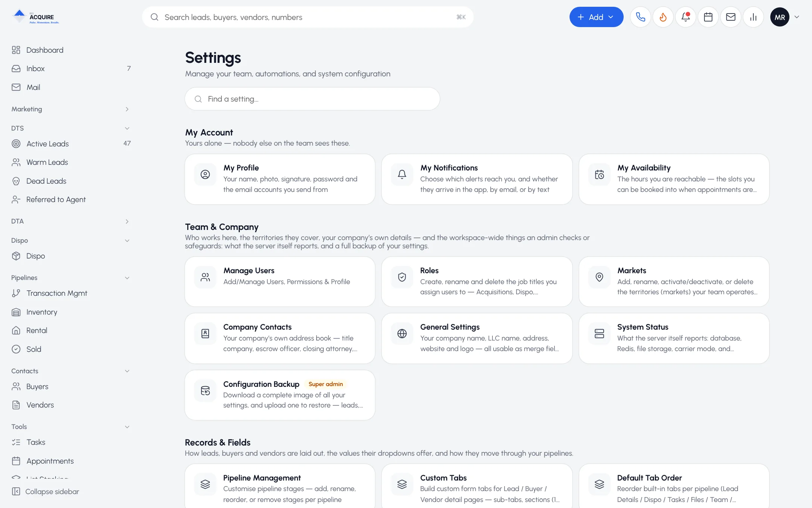Open the envelope mail icon in top bar

click(730, 17)
